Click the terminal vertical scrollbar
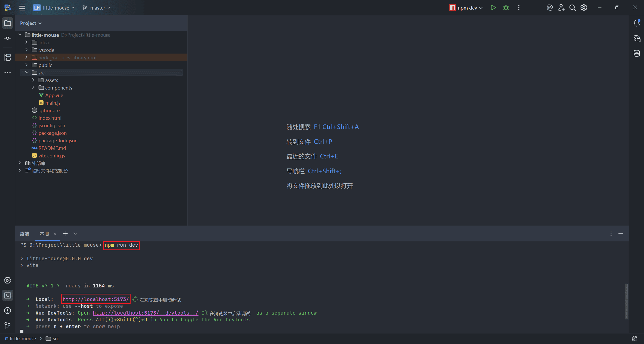The image size is (644, 344). click(x=627, y=301)
